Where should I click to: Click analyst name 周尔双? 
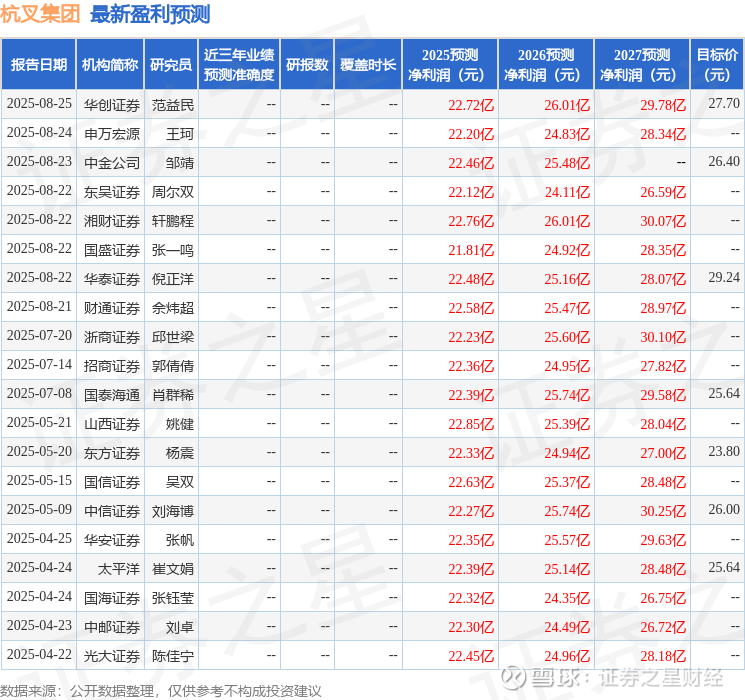[173, 192]
